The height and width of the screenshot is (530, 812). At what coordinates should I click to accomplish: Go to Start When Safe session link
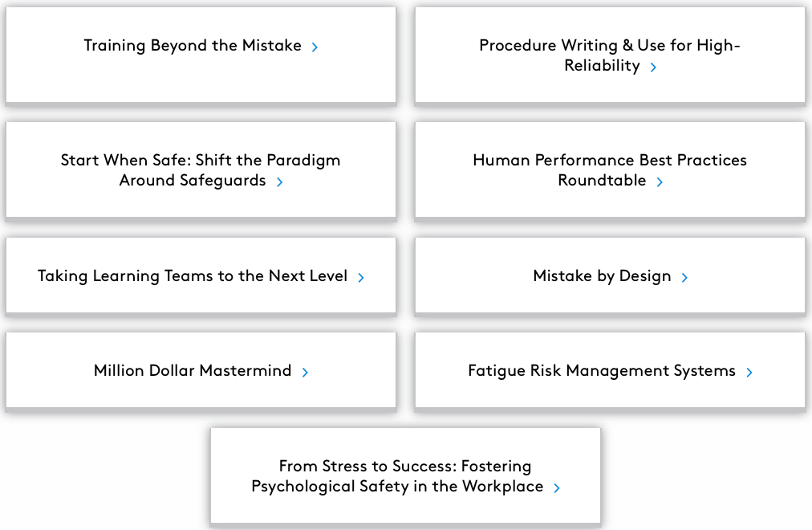point(201,161)
